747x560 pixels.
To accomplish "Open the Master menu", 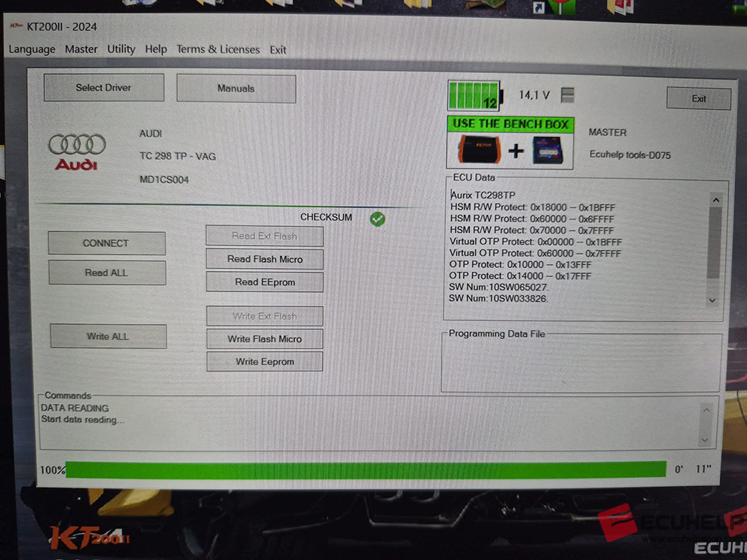I will pyautogui.click(x=81, y=49).
